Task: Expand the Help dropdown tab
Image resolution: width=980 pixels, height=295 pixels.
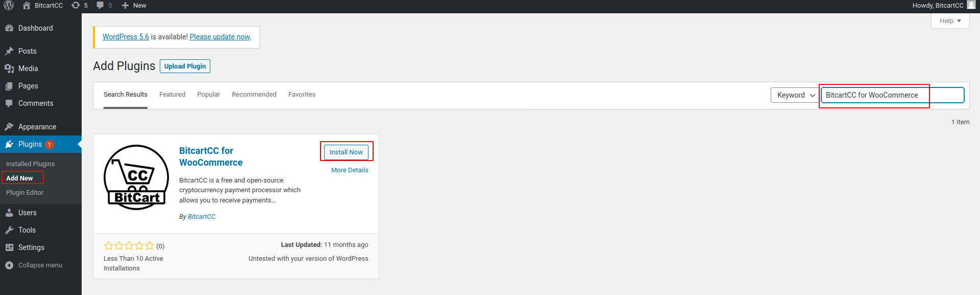Action: click(x=950, y=21)
